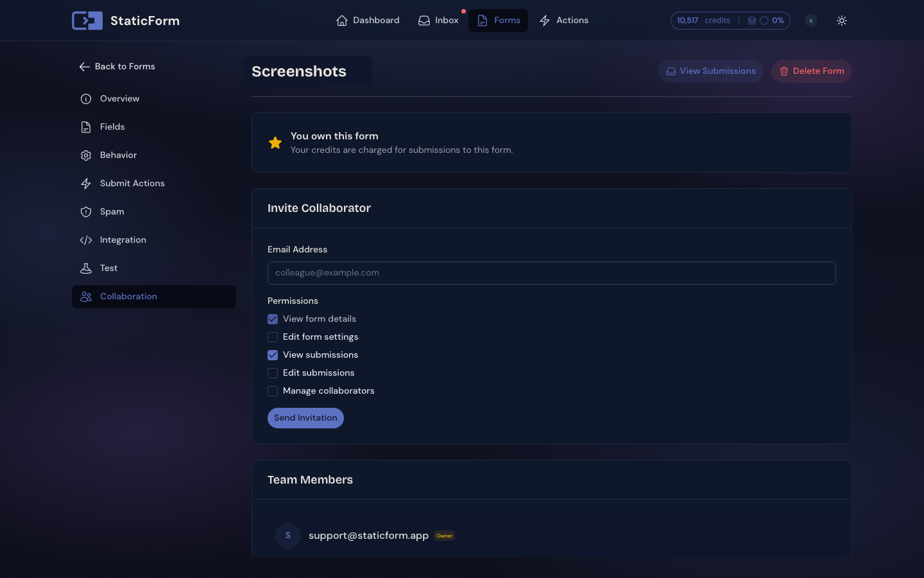The image size is (924, 578).
Task: Open the Overview sidebar section
Action: (x=154, y=99)
